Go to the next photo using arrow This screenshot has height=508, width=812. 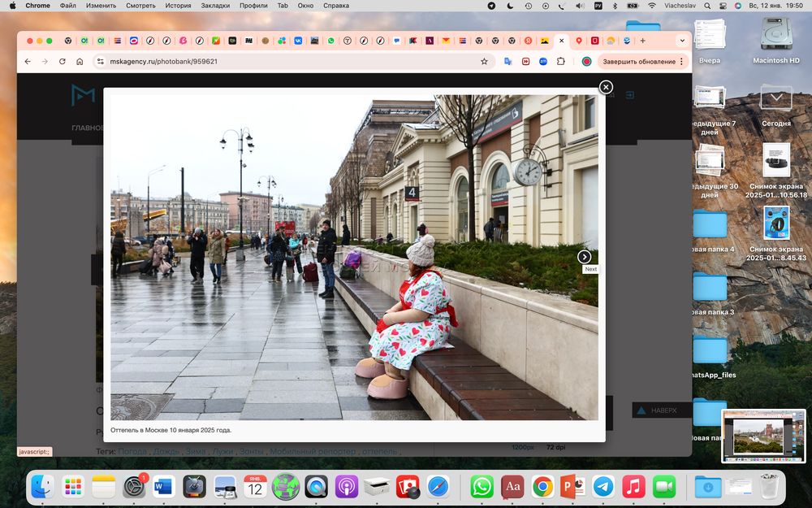pos(585,257)
